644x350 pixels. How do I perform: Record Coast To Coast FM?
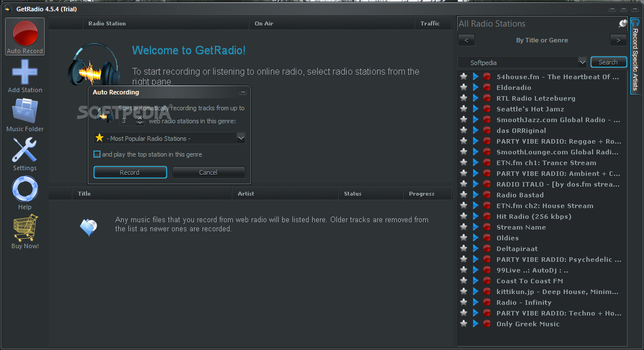(x=487, y=280)
